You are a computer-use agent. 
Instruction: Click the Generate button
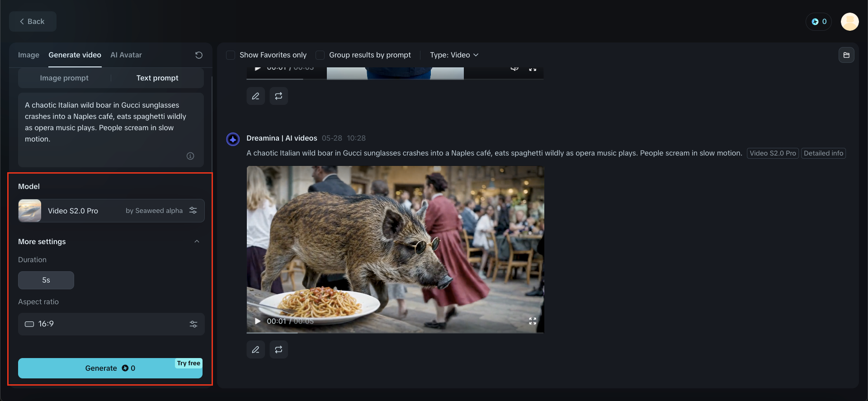click(110, 368)
